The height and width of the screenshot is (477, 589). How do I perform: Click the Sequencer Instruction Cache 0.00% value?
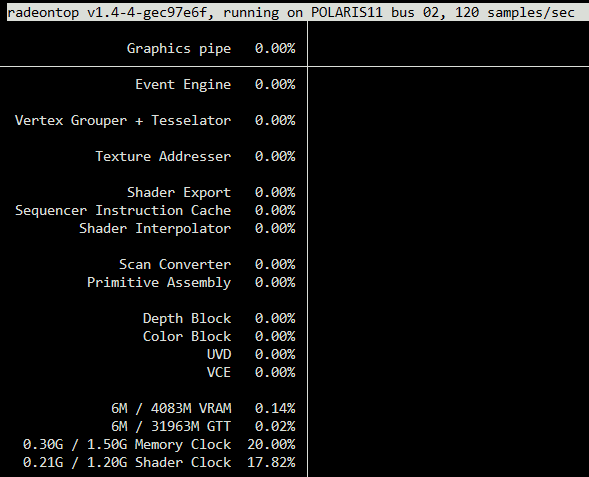pyautogui.click(x=275, y=210)
